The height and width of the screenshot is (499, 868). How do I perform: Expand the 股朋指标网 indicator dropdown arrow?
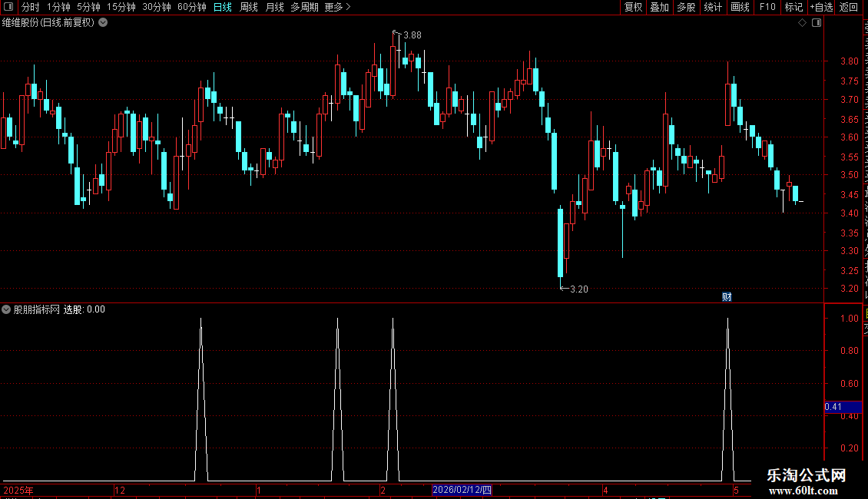6,310
